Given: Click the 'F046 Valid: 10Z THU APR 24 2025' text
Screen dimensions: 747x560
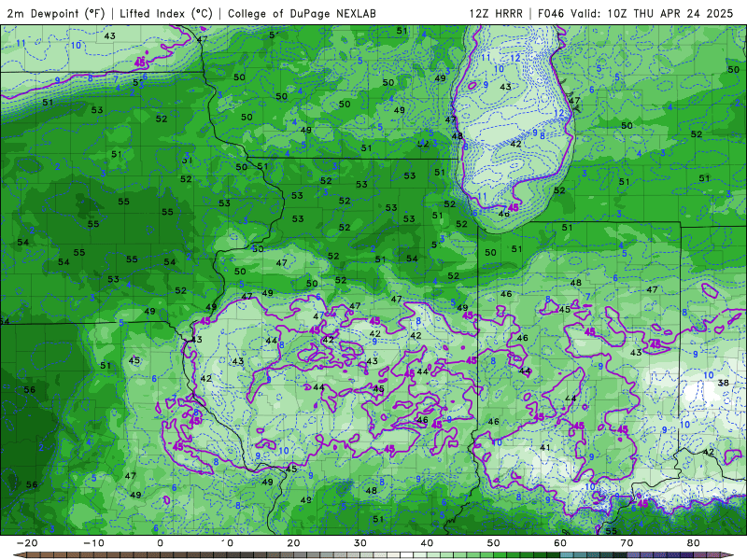Looking at the screenshot, I should (636, 13).
